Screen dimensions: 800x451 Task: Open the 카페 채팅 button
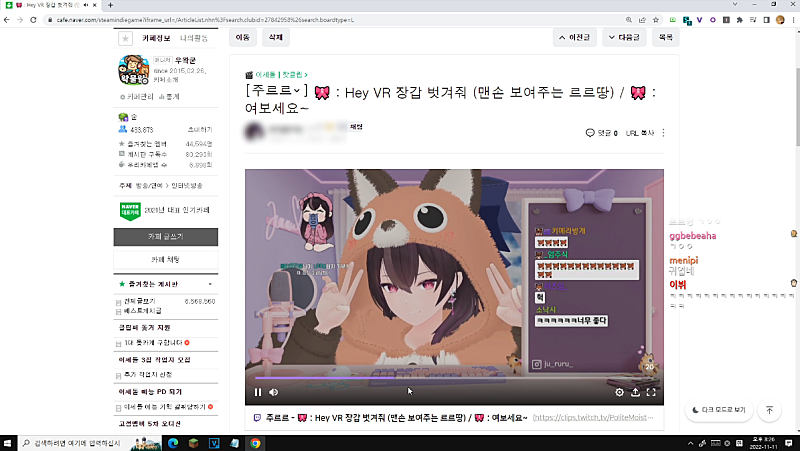pos(166,259)
